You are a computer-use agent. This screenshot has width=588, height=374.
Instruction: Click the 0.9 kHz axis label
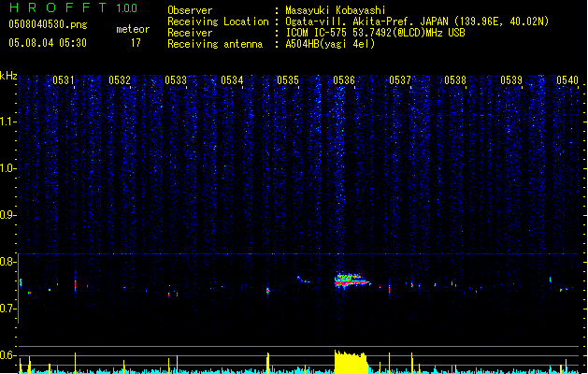[8, 215]
